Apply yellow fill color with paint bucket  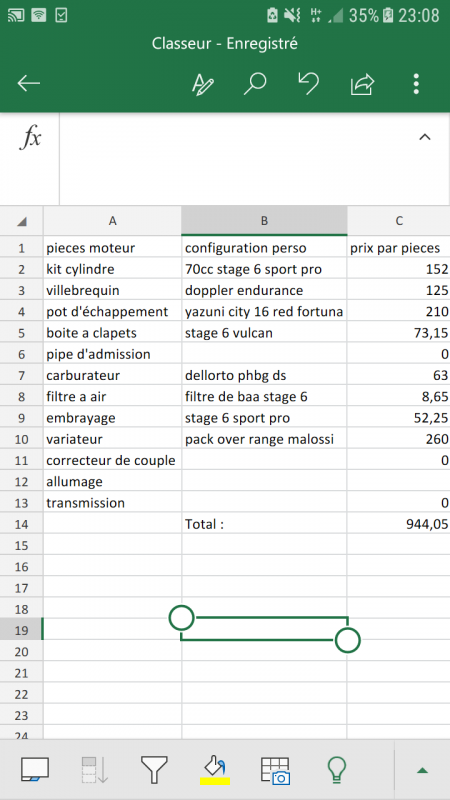point(214,770)
